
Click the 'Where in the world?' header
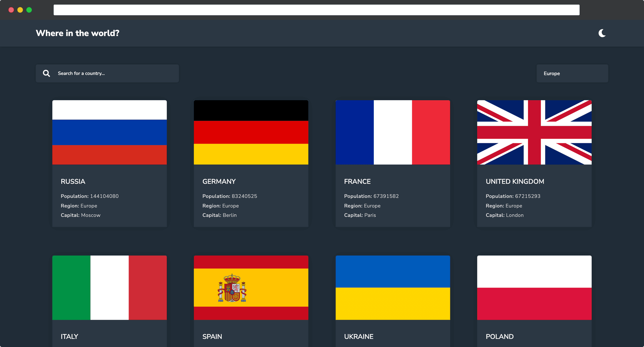(77, 33)
